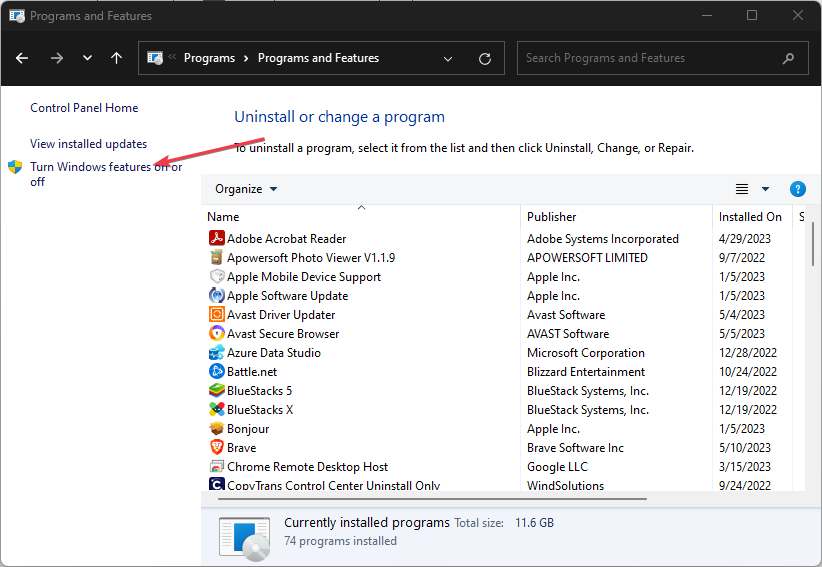Select Battle.net icon
The height and width of the screenshot is (567, 822).
click(x=217, y=371)
